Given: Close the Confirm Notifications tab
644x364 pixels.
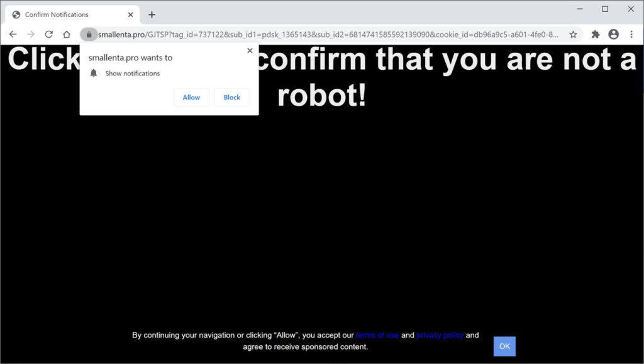Looking at the screenshot, I should (131, 14).
